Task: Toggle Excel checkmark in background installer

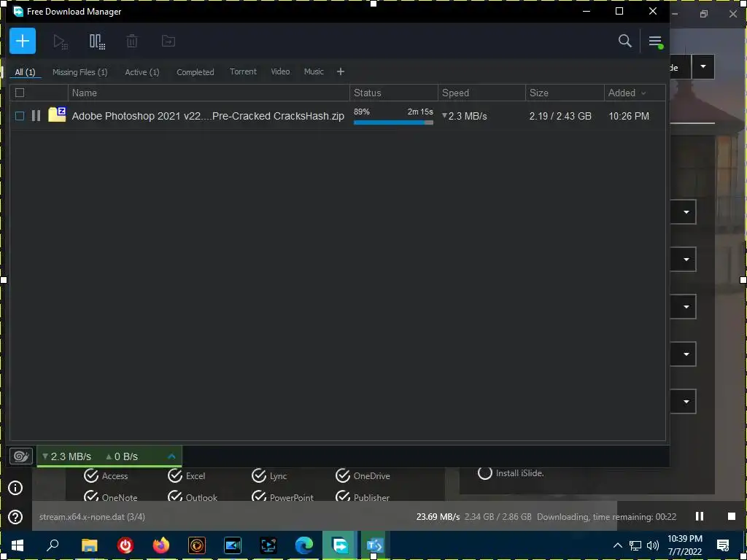Action: coord(175,475)
